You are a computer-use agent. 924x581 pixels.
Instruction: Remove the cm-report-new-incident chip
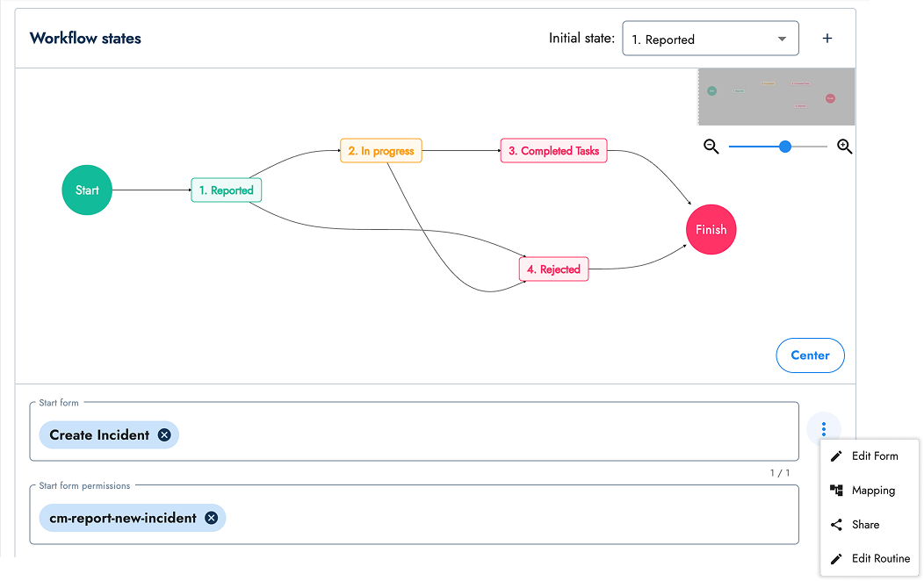coord(211,518)
